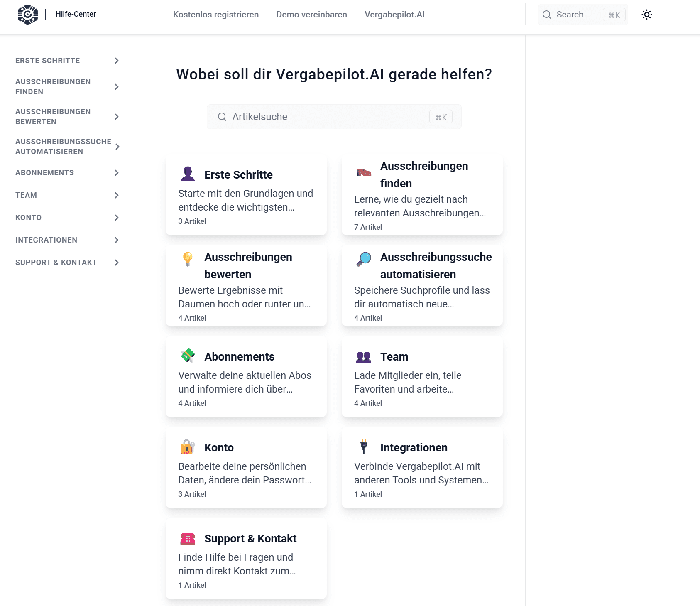Click the two-person Team card icon
700x606 pixels.
click(364, 357)
